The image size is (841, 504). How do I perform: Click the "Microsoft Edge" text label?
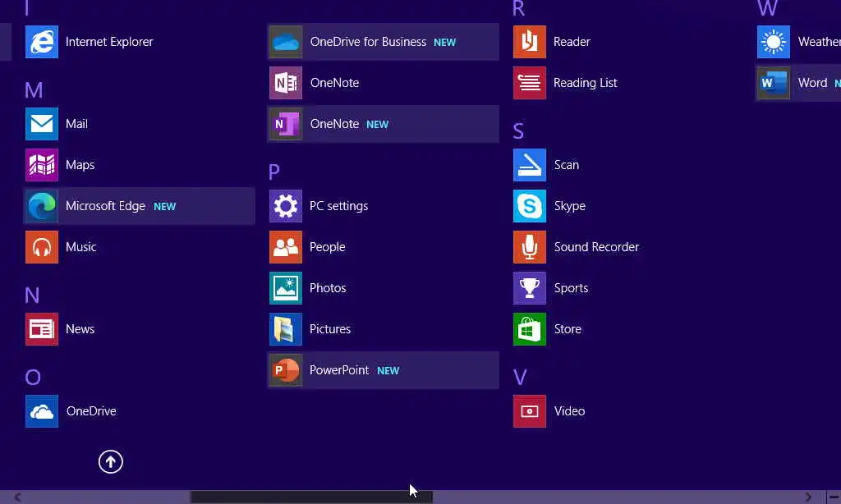[x=106, y=206]
